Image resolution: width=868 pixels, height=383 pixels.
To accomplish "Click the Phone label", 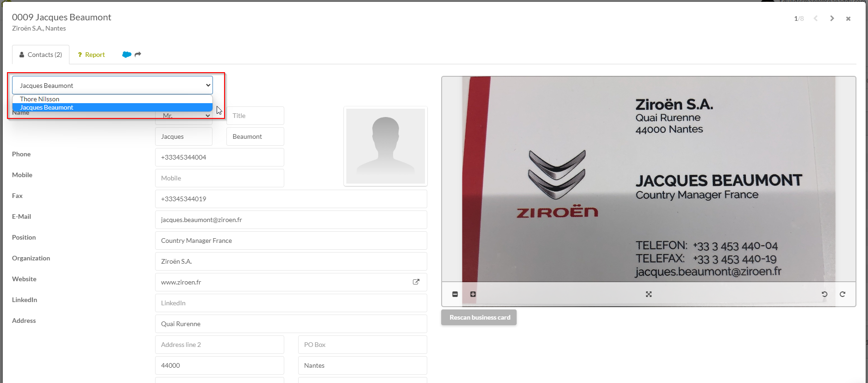I will pyautogui.click(x=21, y=154).
